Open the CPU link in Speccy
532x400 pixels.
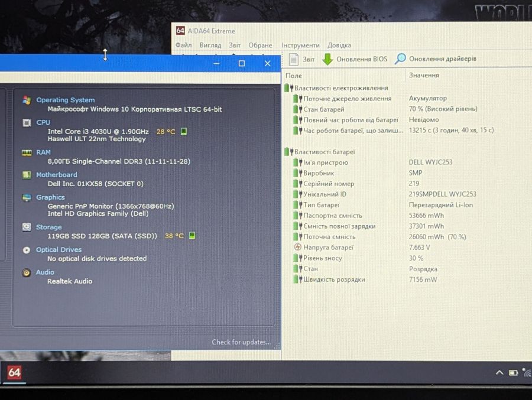(x=43, y=122)
